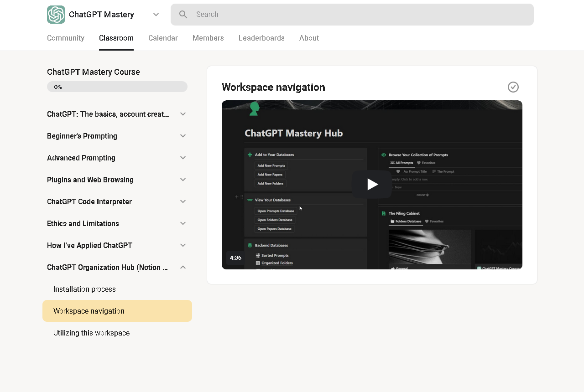
Task: Open the Community tab
Action: point(66,38)
